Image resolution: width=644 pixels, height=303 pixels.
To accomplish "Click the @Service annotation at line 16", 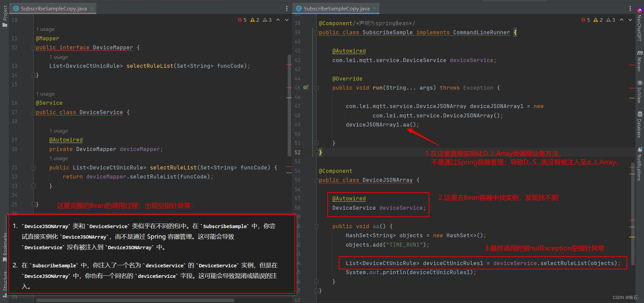I will (x=49, y=103).
